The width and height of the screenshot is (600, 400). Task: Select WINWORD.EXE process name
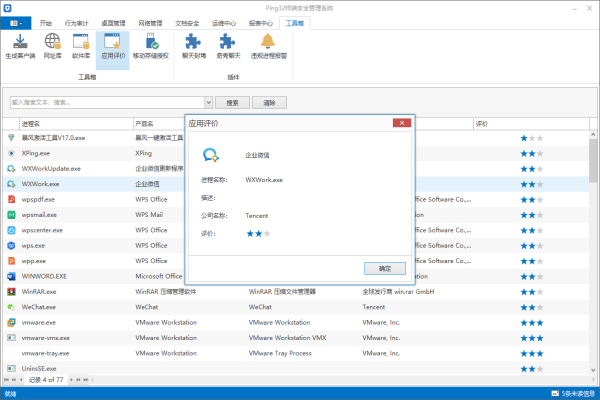[x=44, y=276]
